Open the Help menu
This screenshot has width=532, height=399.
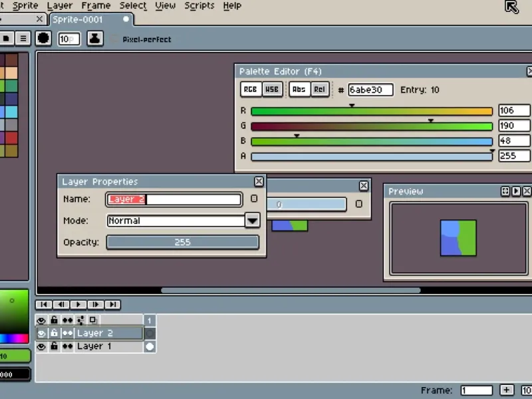tap(232, 5)
